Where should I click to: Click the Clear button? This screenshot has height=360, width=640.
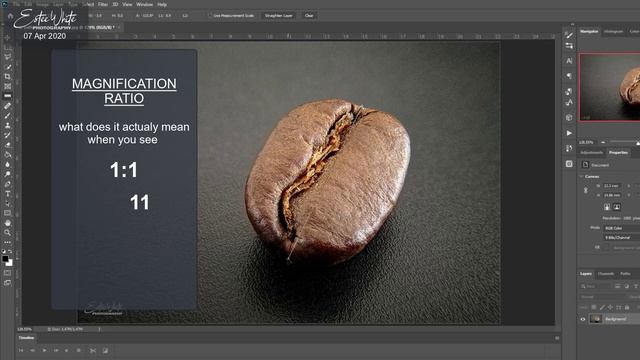[x=309, y=16]
